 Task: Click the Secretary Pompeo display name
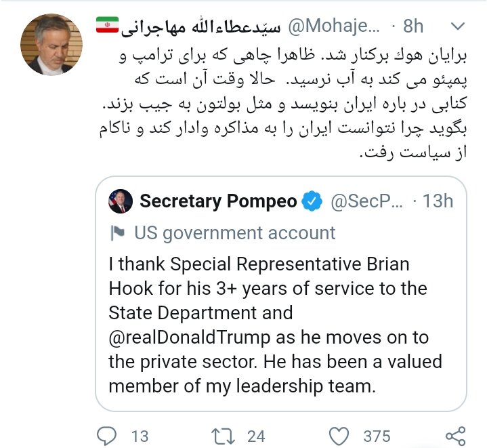(x=218, y=201)
